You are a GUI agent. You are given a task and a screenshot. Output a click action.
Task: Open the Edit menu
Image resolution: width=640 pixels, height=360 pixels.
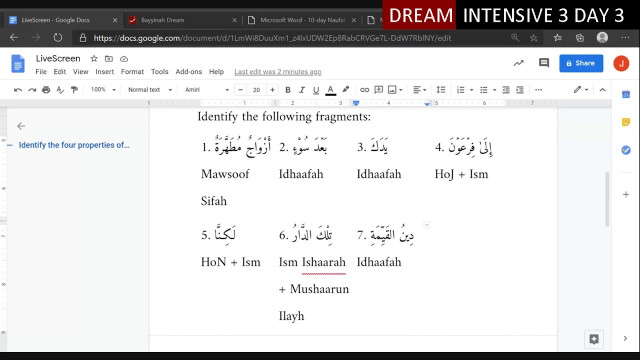pos(60,72)
